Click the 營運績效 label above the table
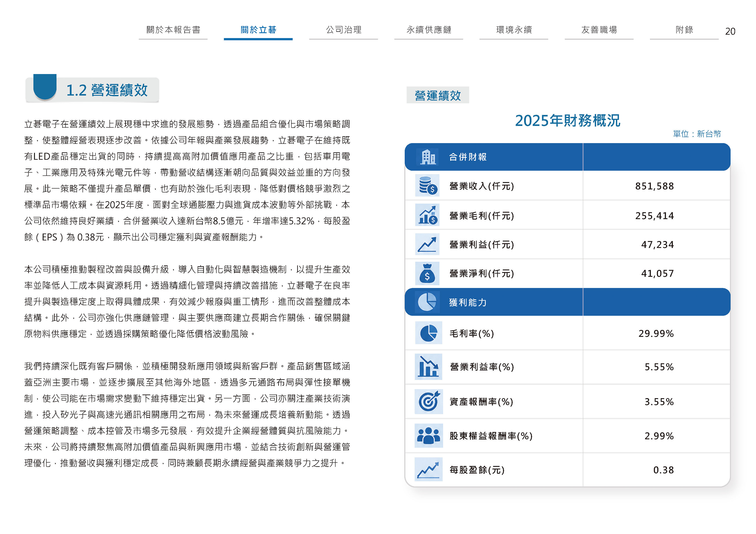The image size is (756, 534). pyautogui.click(x=438, y=96)
